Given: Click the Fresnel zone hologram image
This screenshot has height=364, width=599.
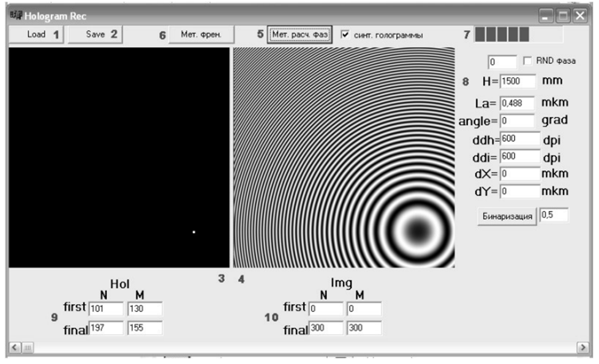Looking at the screenshot, I should pyautogui.click(x=344, y=157).
